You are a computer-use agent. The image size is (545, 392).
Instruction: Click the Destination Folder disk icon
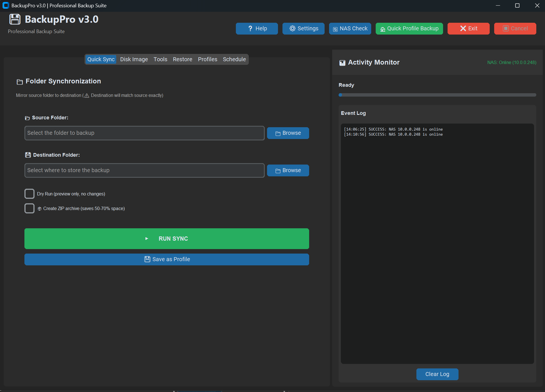tap(28, 155)
